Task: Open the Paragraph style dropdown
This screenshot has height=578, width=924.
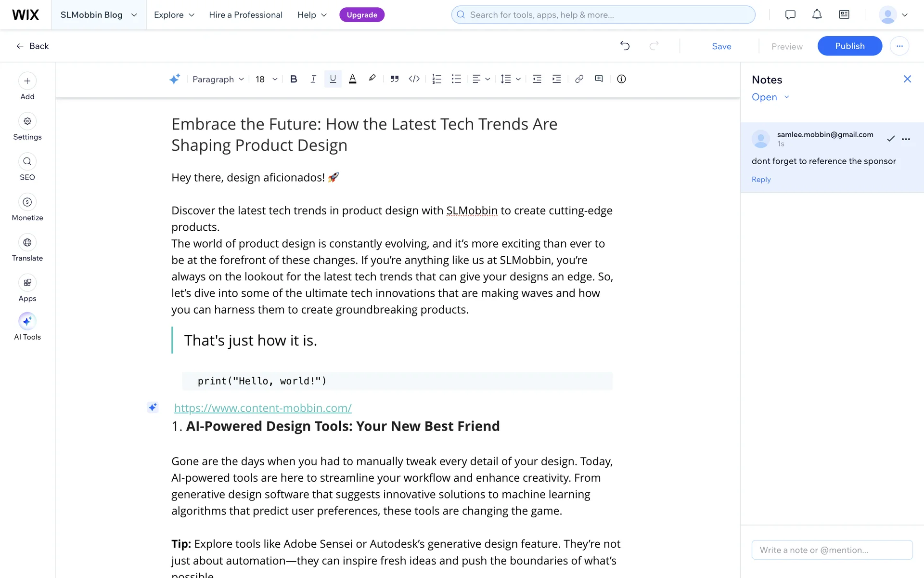Action: [x=218, y=79]
